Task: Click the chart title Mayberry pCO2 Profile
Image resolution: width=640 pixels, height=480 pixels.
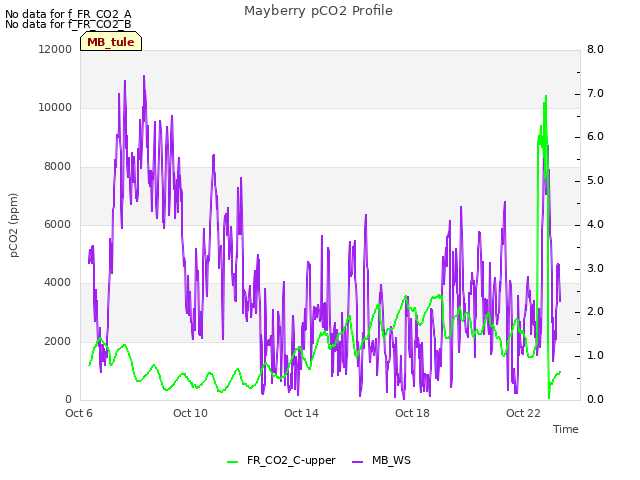Action: 318,11
